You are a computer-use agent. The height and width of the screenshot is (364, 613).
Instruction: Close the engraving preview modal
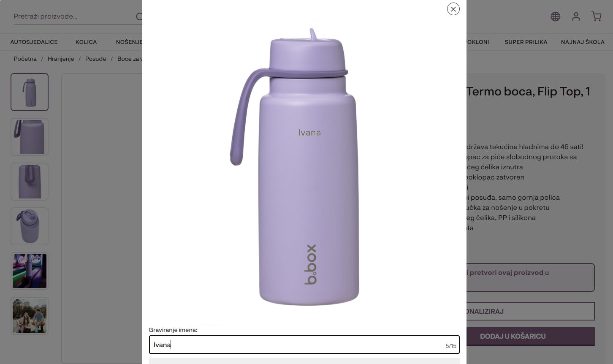[453, 9]
